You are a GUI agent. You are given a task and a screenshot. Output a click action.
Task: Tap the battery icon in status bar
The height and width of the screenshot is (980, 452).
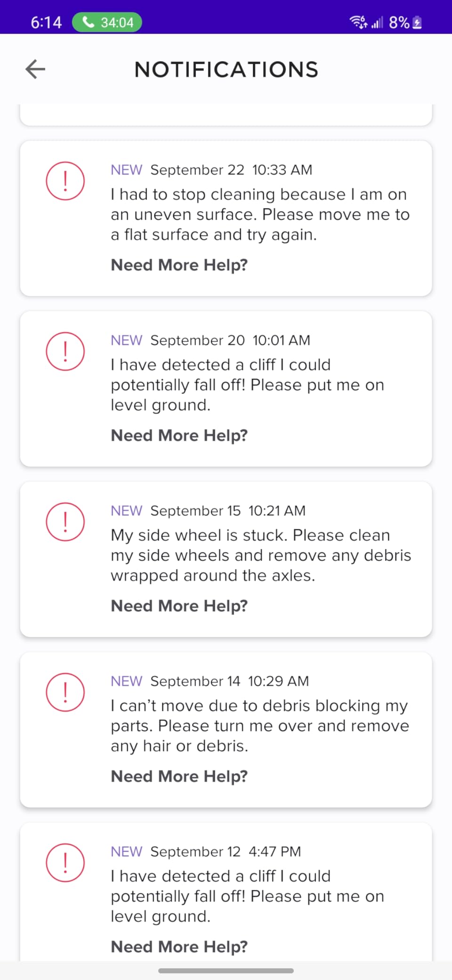coord(417,22)
